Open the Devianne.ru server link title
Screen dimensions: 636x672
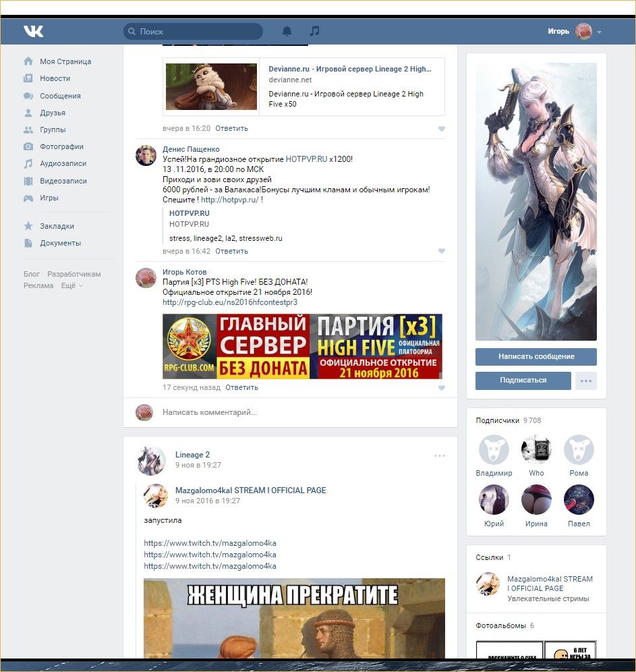click(350, 69)
